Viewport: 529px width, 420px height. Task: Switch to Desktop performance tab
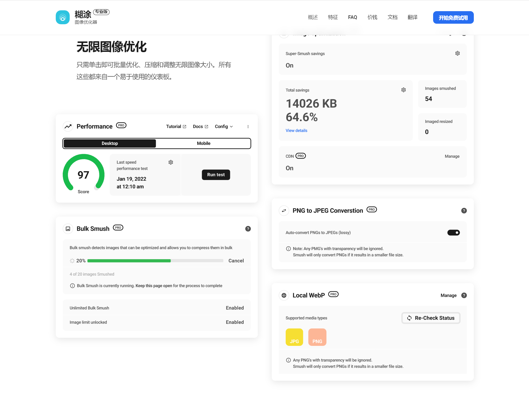[x=110, y=143]
